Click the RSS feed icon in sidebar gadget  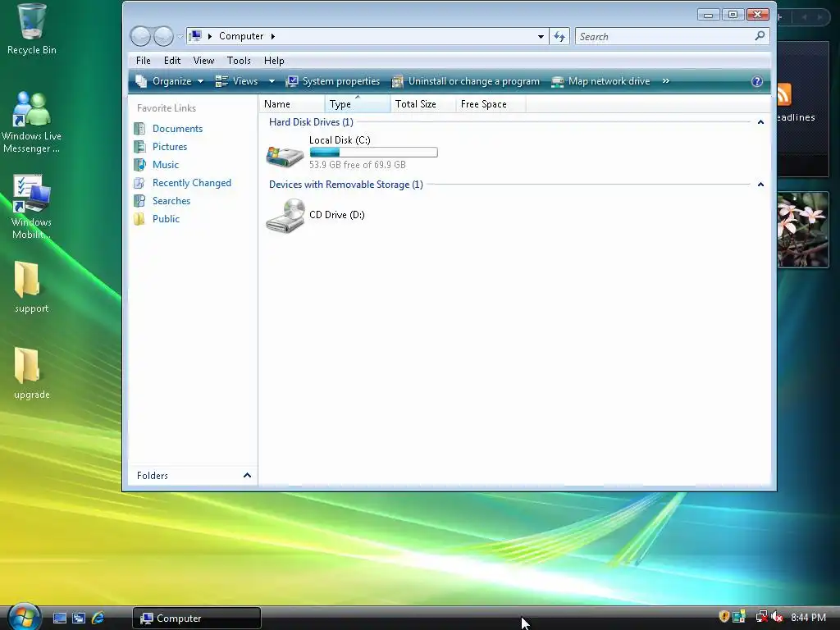tap(783, 95)
